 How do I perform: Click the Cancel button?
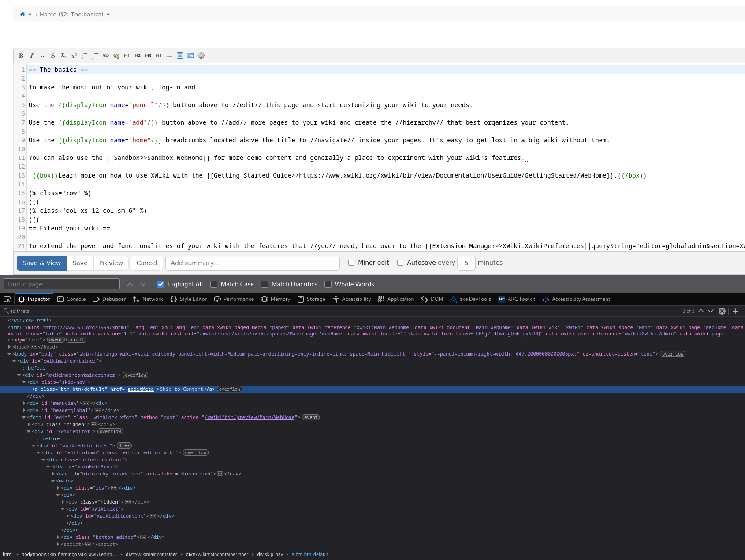click(x=147, y=263)
